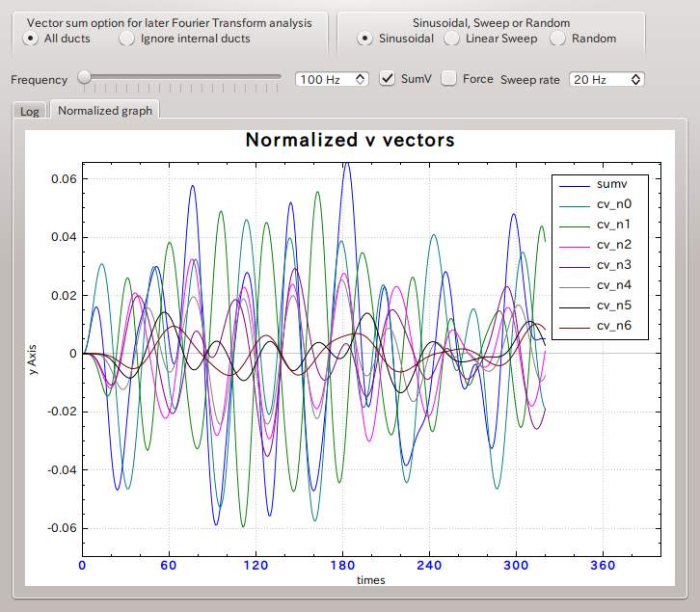This screenshot has width=700, height=612.
Task: Click the 20 Hz sweep rate value
Action: click(x=599, y=79)
